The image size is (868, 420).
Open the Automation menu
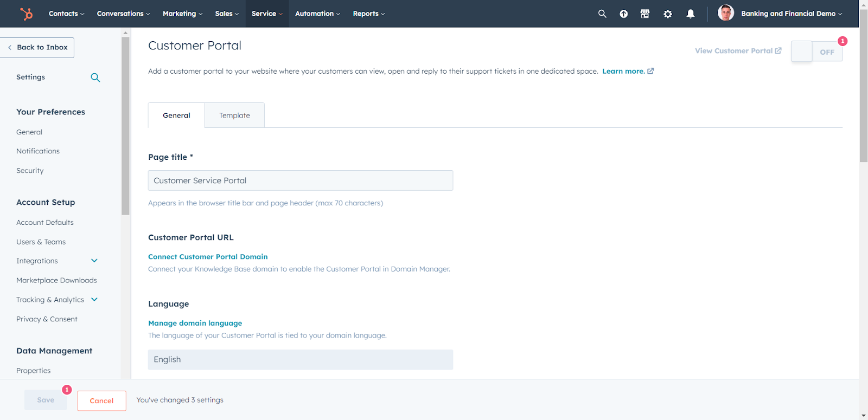317,14
